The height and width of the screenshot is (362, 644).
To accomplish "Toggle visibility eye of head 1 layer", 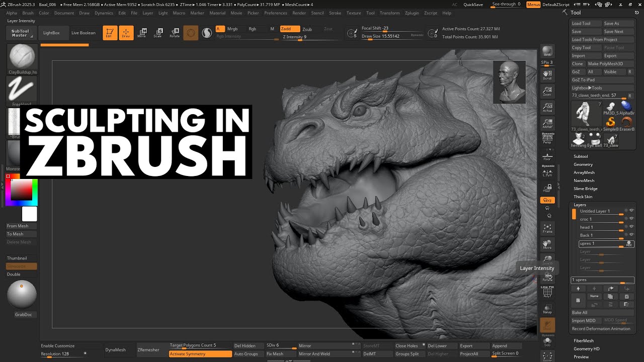I will click(631, 227).
